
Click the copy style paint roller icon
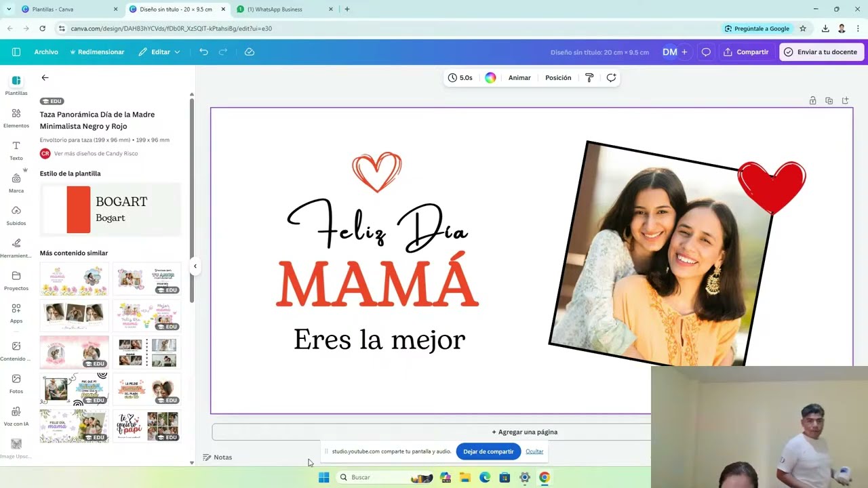[x=589, y=78]
